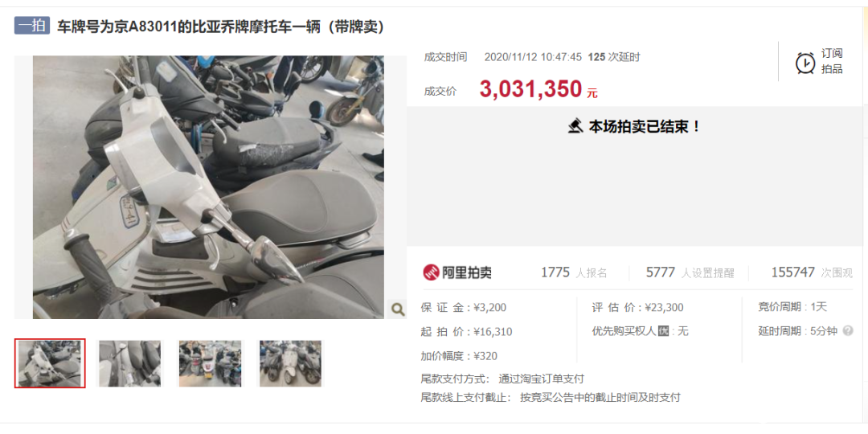Click the 1775 人报名 statistic
Image resolution: width=868 pixels, height=434 pixels.
[574, 272]
